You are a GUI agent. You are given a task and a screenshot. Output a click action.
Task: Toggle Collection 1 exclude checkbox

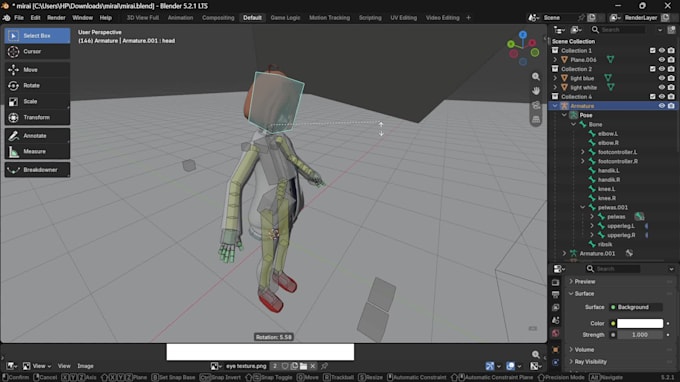(x=652, y=51)
